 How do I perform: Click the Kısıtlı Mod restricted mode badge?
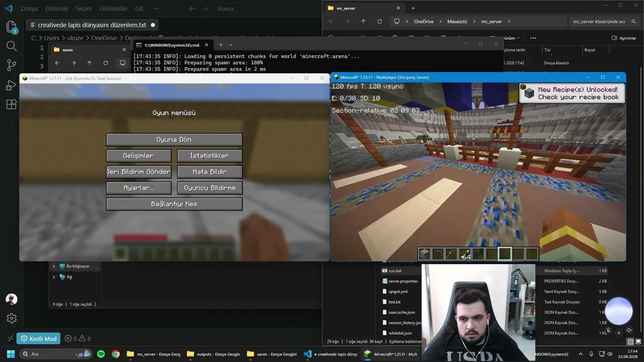38,338
